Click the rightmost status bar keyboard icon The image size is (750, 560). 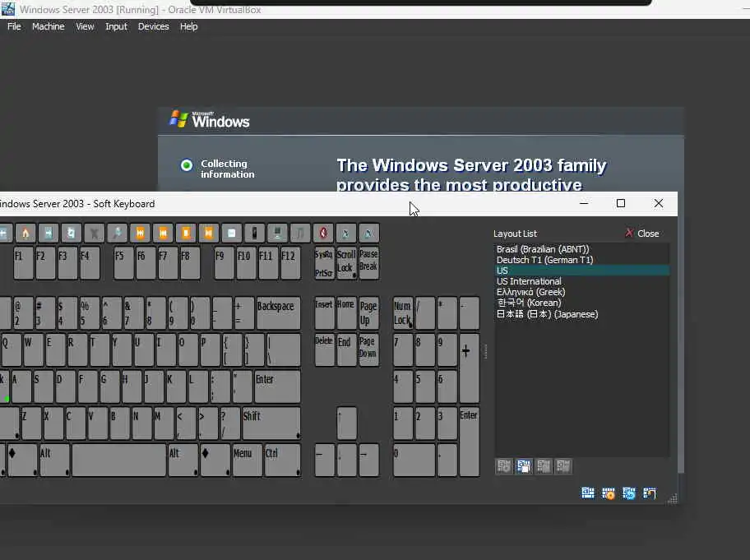(650, 493)
